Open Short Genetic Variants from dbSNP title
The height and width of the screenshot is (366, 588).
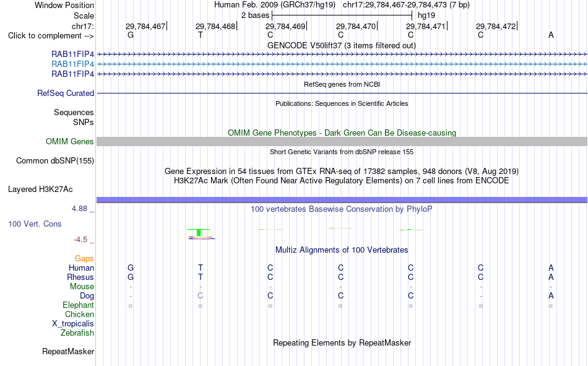[x=342, y=152]
